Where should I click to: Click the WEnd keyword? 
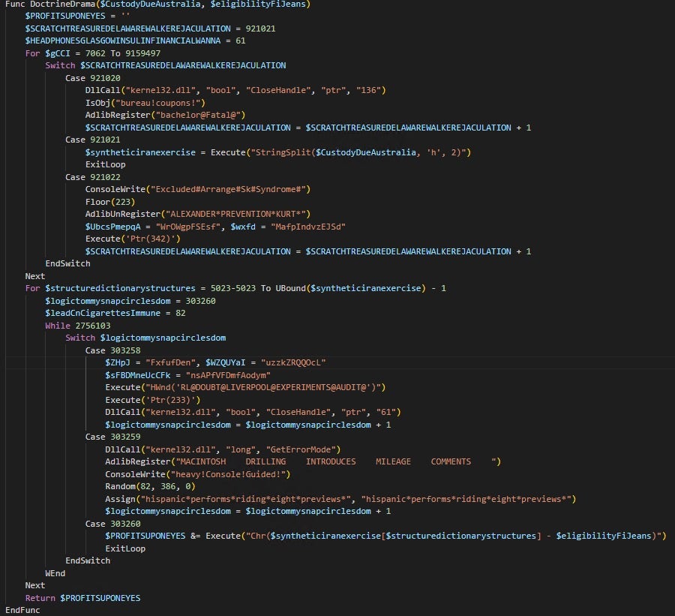[55, 572]
